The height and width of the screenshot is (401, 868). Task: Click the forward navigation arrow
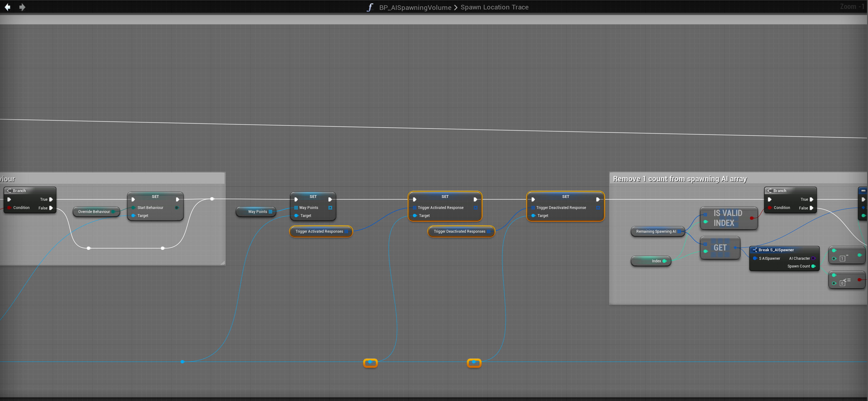[x=22, y=7]
